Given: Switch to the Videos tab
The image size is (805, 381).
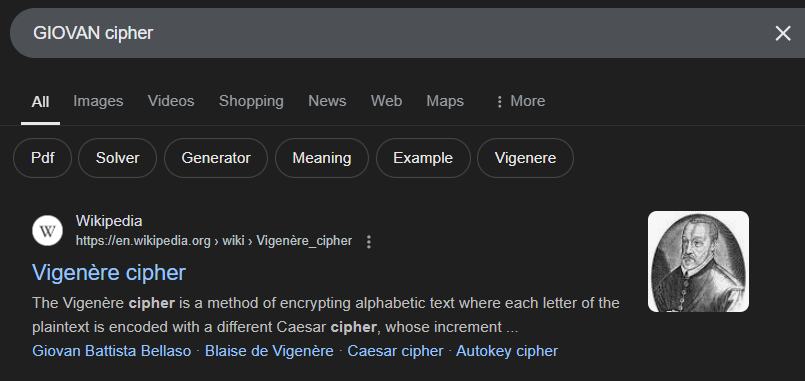Looking at the screenshot, I should tap(171, 101).
